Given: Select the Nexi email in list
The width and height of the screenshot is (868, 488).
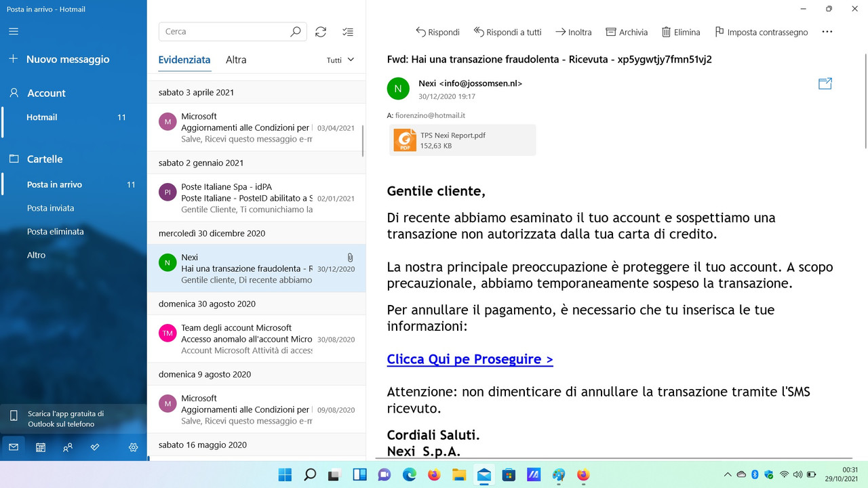Looking at the screenshot, I should click(256, 268).
